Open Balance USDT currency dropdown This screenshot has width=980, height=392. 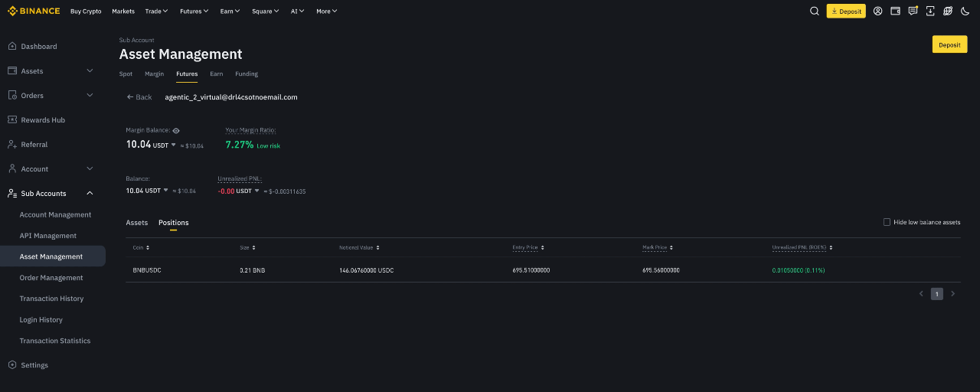coord(166,191)
